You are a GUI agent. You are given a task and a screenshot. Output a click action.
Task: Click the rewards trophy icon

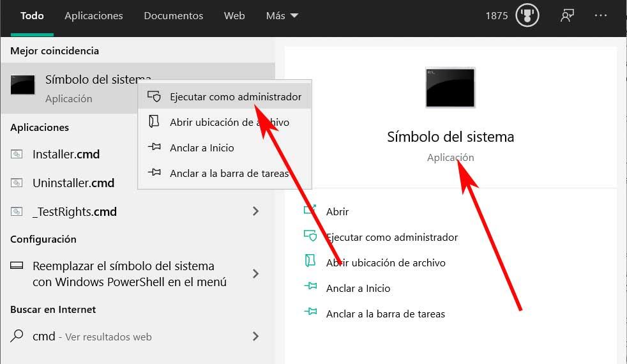point(527,15)
